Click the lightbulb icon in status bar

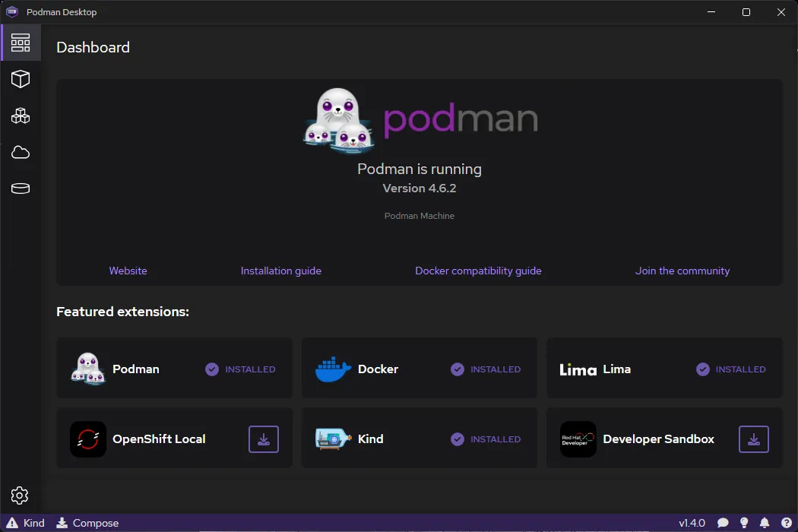click(x=744, y=523)
